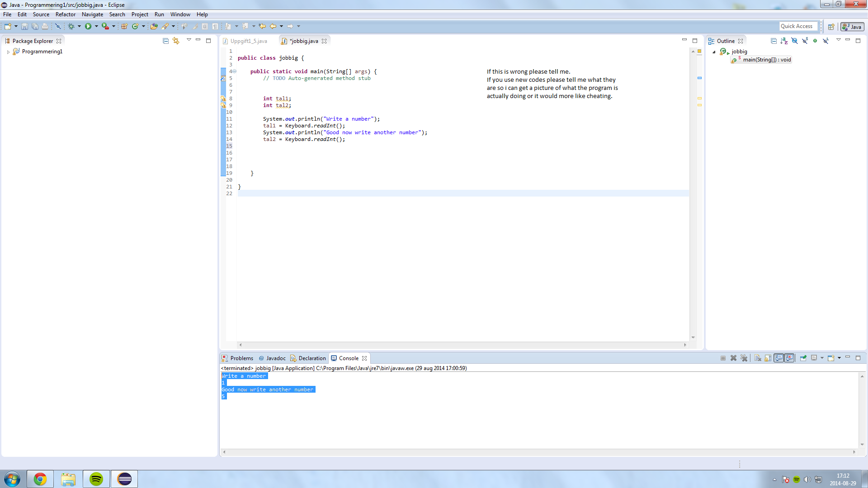
Task: Click the Clear Console icon
Action: (758, 358)
